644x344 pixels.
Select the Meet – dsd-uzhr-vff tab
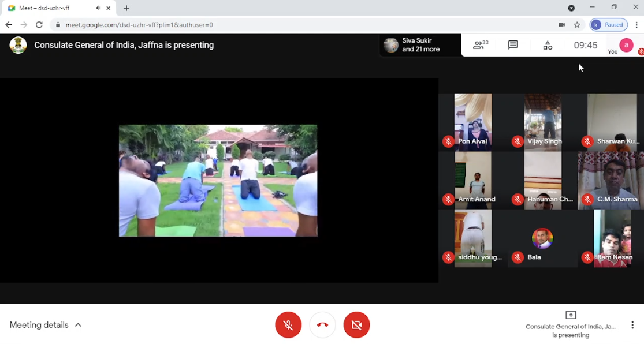pos(58,8)
